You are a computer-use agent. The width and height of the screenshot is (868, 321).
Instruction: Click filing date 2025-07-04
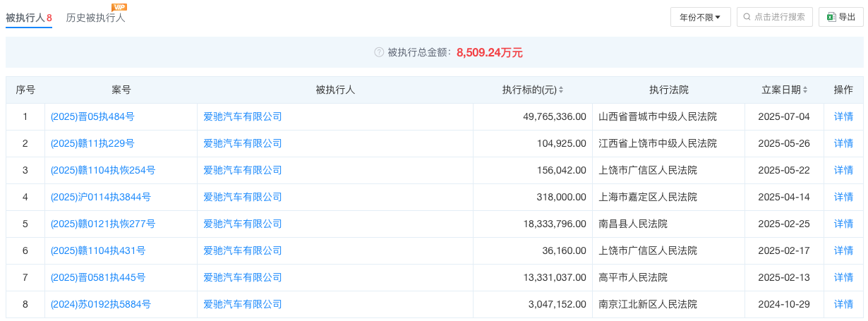click(784, 116)
